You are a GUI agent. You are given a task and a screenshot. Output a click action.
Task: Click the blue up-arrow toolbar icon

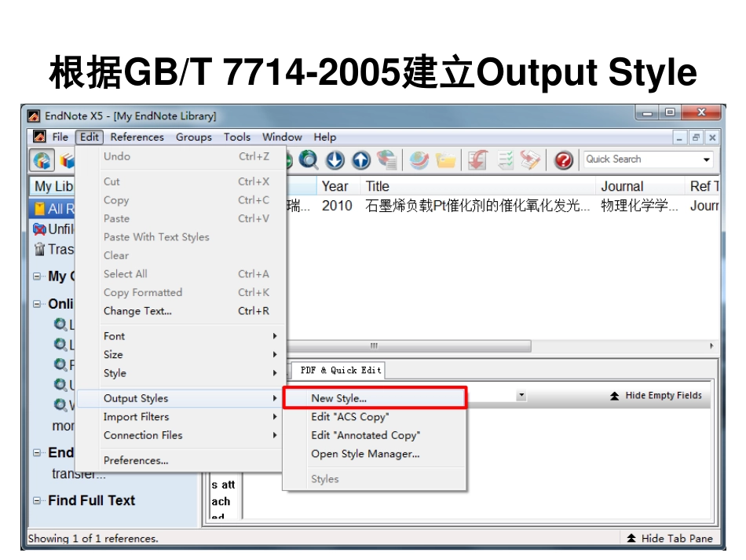point(360,160)
